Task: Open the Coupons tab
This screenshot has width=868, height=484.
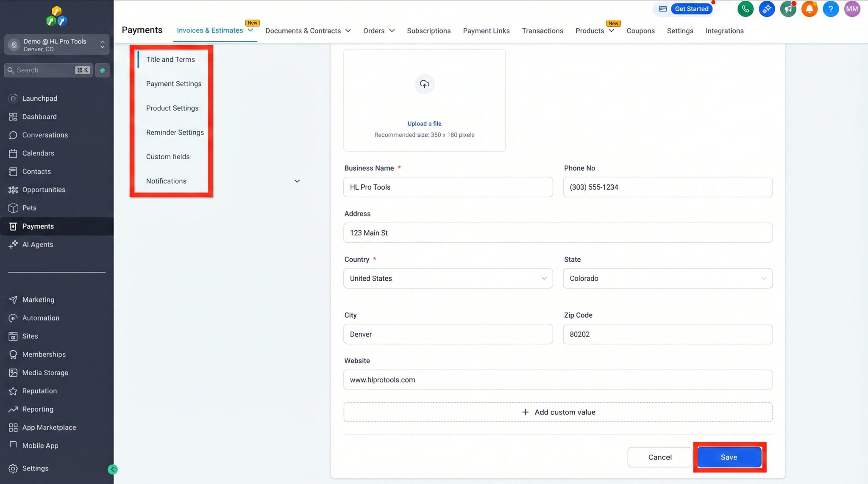Action: point(640,31)
